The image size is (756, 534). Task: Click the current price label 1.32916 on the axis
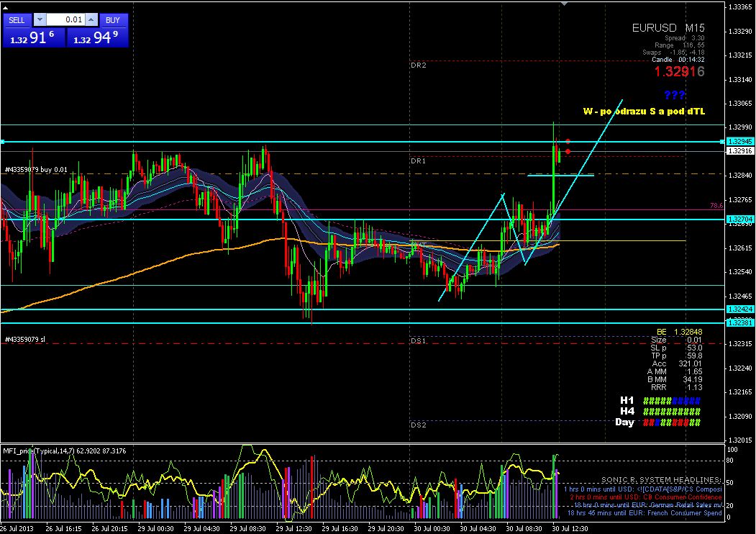click(740, 151)
